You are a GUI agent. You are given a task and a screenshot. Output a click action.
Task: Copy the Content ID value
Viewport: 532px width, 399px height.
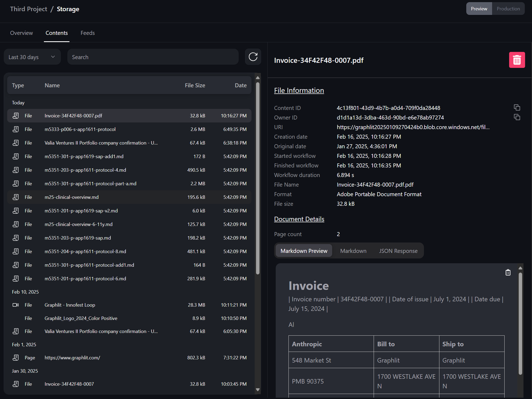point(517,108)
